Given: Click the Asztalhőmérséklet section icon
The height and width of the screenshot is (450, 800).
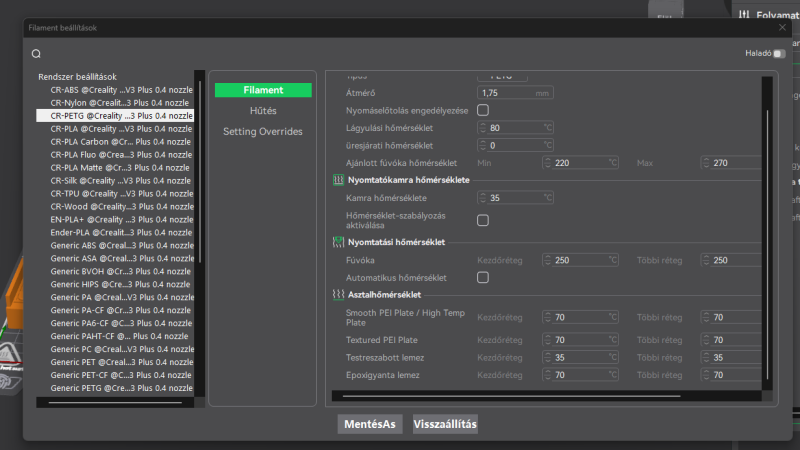Looking at the screenshot, I should (338, 294).
